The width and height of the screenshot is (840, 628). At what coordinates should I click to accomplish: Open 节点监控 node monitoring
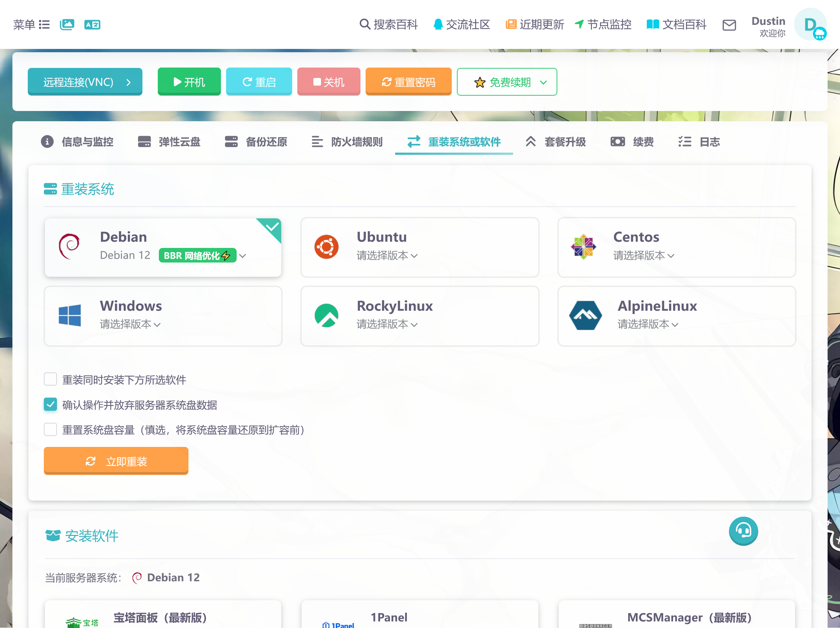point(603,25)
